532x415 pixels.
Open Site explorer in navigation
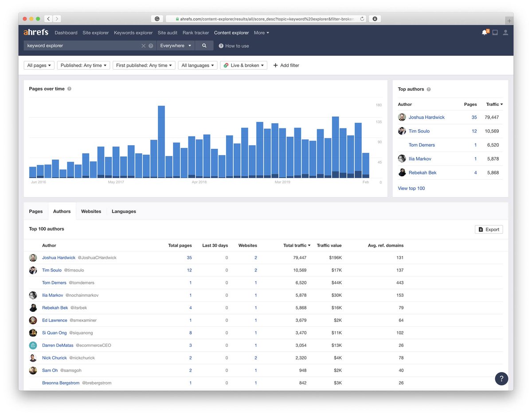pyautogui.click(x=96, y=33)
